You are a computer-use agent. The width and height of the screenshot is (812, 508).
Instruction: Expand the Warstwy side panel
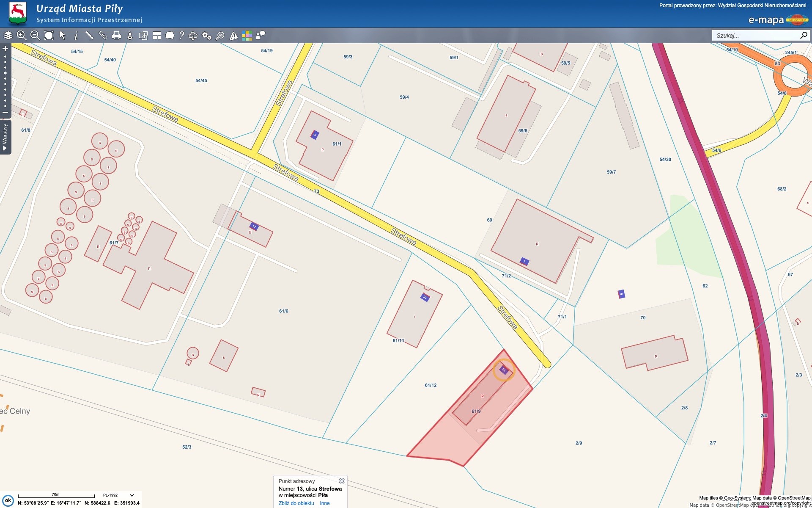click(5, 137)
